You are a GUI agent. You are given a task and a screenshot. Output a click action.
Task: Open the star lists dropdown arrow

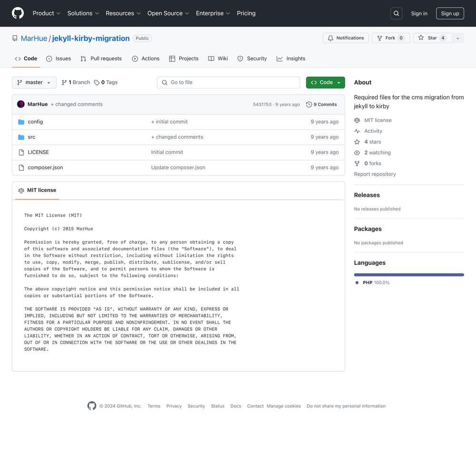[458, 38]
